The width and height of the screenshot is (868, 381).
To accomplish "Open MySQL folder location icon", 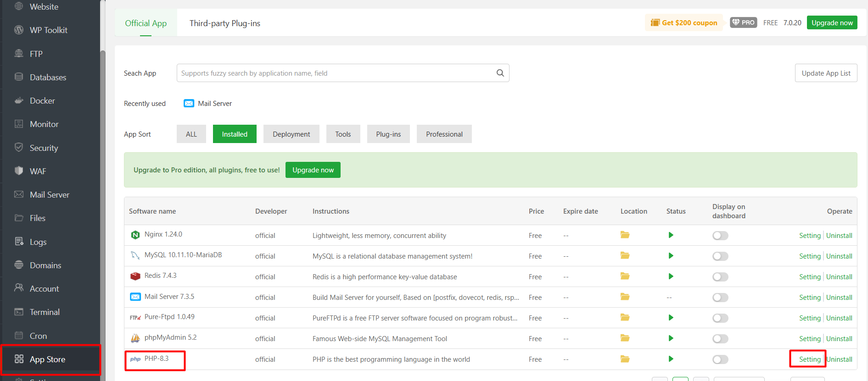I will coord(625,255).
